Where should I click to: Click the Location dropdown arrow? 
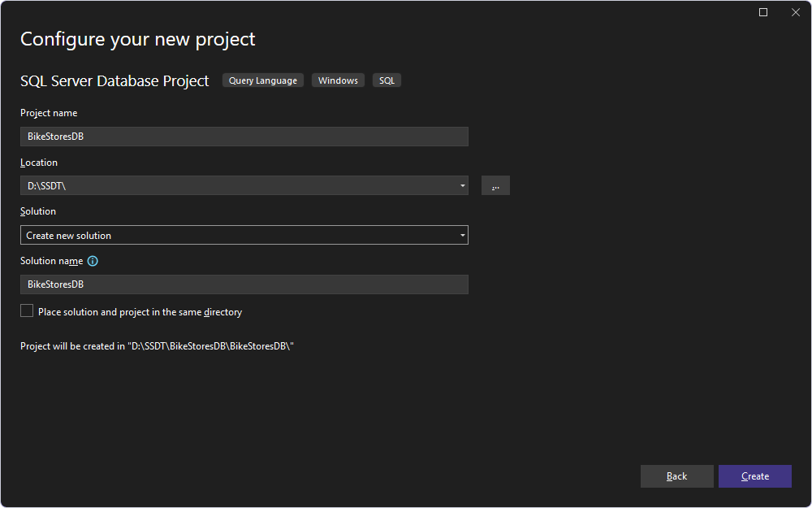pyautogui.click(x=462, y=185)
